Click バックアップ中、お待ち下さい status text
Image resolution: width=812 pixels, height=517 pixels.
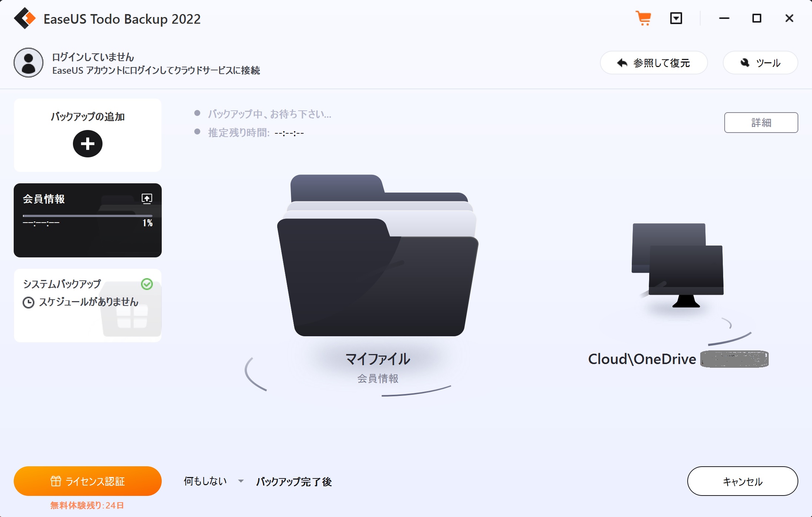pos(269,114)
